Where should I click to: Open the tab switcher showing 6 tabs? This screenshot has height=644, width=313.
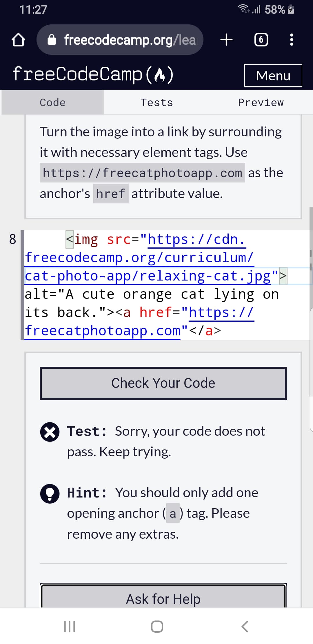point(261,40)
